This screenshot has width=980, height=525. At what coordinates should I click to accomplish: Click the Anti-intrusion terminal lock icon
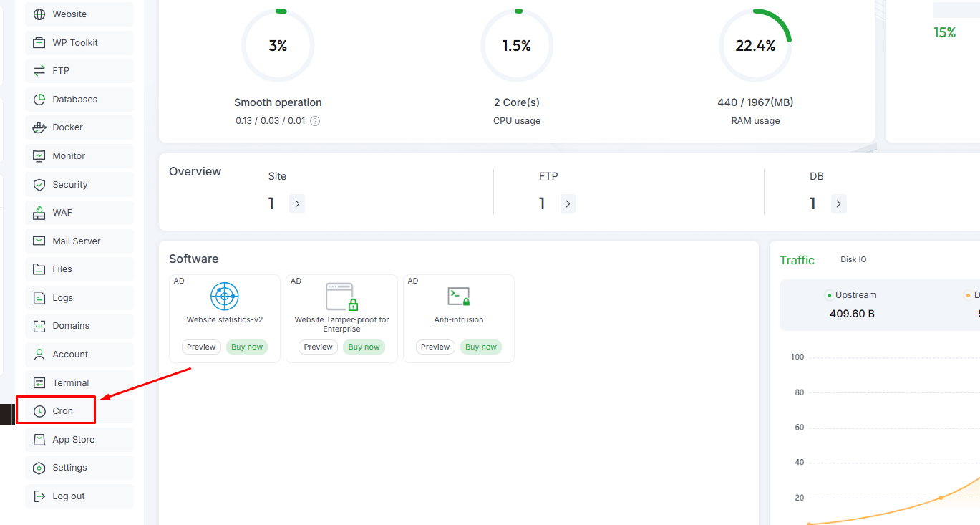[x=458, y=296]
